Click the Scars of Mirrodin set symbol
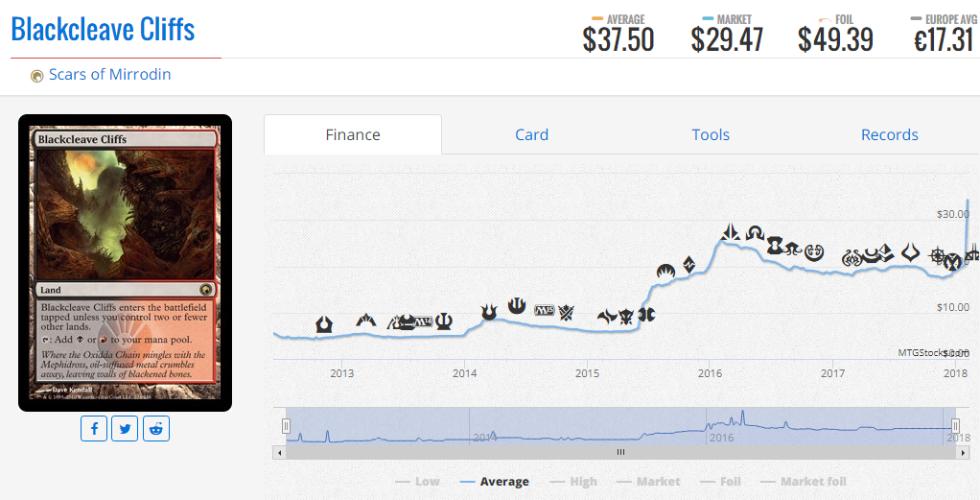This screenshot has width=980, height=500. tap(36, 76)
